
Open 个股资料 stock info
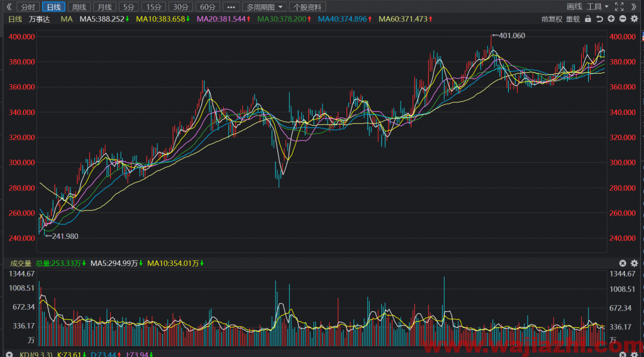click(x=307, y=7)
